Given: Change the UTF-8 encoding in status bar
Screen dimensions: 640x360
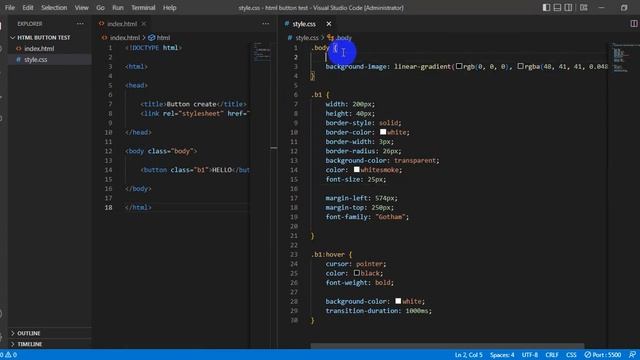Looking at the screenshot, I should click(530, 355).
